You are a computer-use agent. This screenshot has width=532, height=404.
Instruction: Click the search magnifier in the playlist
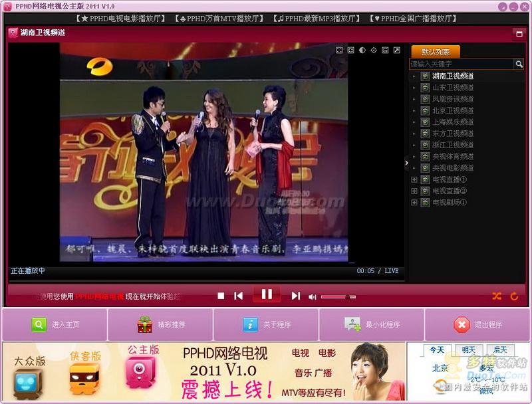tap(519, 64)
